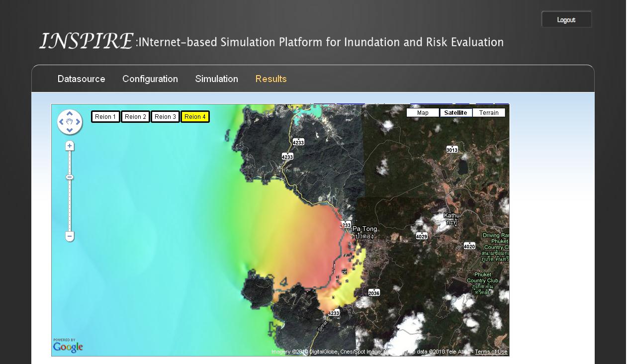Select the Reion 2 region button
Image resolution: width=630 pixels, height=364 pixels.
[135, 117]
